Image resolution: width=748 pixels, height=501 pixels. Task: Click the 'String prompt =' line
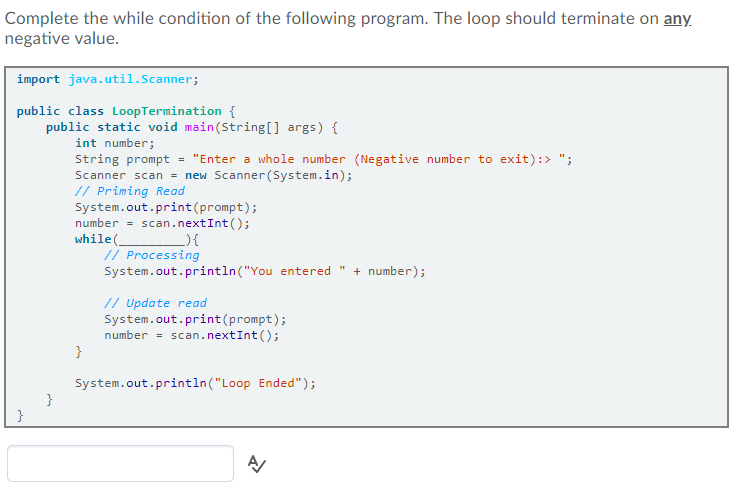click(323, 159)
